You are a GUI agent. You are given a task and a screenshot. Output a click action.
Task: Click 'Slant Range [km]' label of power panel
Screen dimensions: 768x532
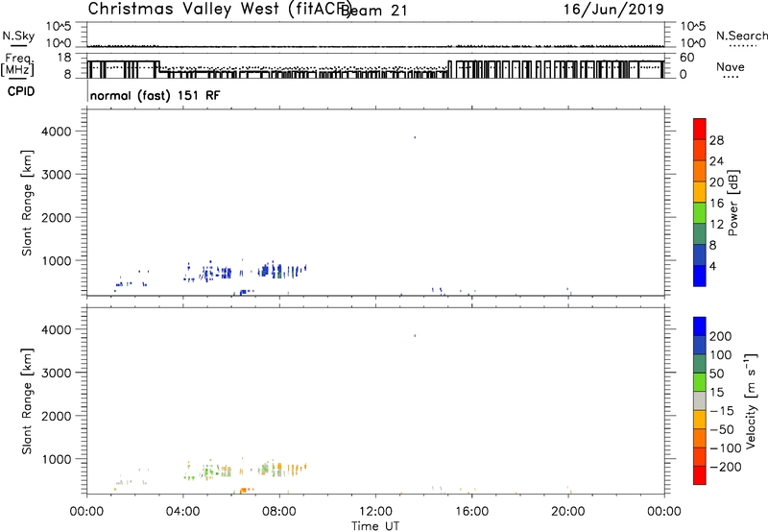pyautogui.click(x=27, y=203)
